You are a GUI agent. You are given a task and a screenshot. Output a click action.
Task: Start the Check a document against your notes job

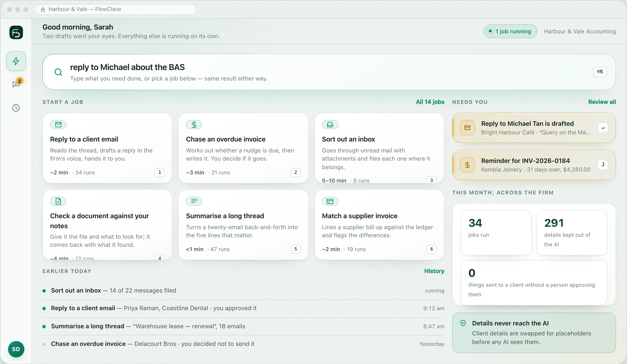(x=107, y=225)
